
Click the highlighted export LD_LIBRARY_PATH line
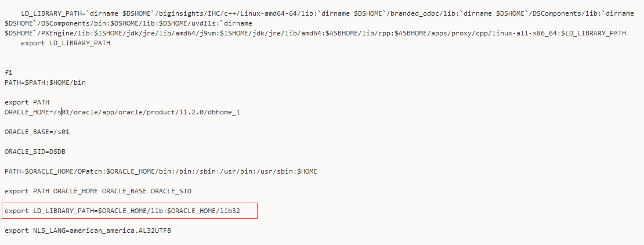click(122, 211)
